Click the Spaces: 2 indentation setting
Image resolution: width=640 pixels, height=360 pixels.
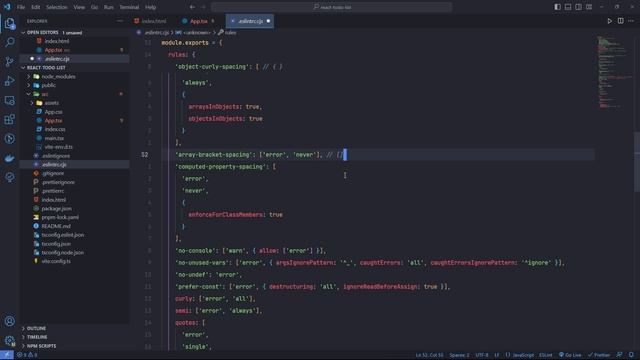[459, 355]
